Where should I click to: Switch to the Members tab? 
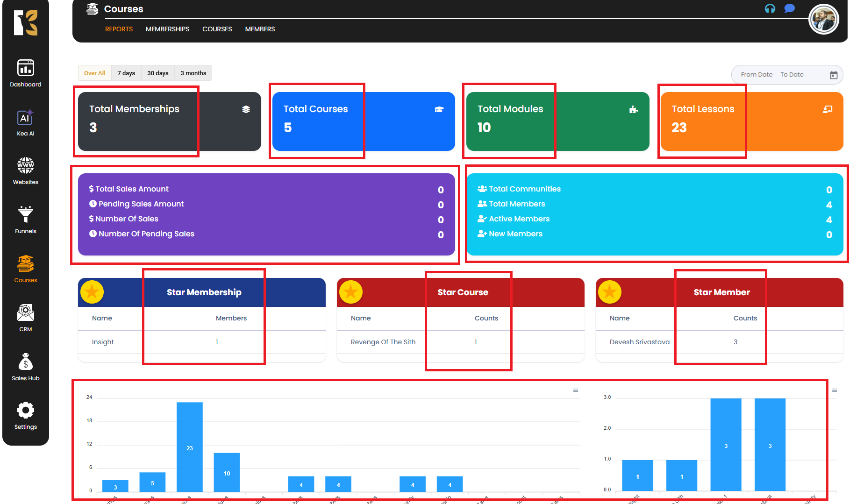pyautogui.click(x=260, y=29)
